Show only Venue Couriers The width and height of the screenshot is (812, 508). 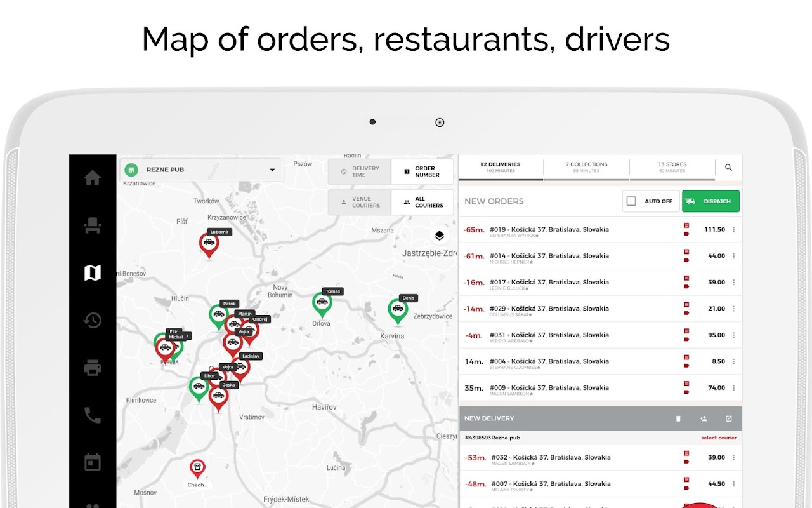pos(360,202)
